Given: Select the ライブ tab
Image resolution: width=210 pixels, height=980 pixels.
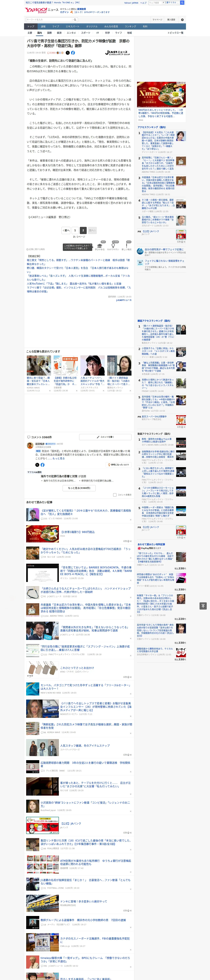Looking at the screenshot, I should tap(56, 27).
